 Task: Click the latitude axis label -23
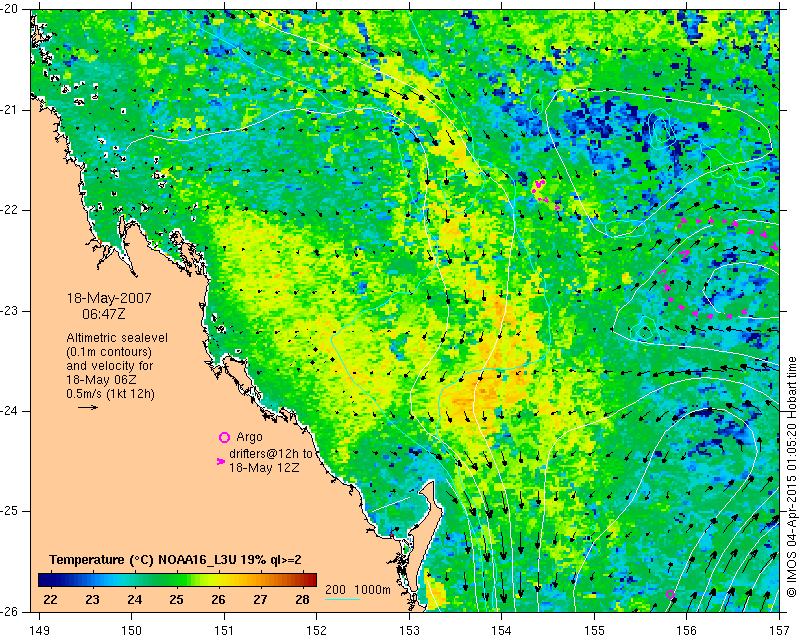(9, 311)
